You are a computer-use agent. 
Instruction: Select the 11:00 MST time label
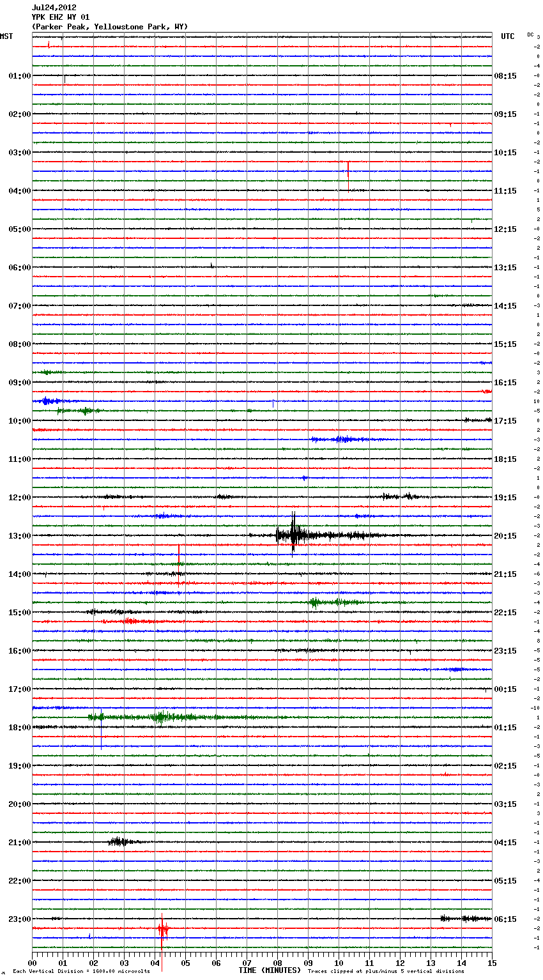coord(19,459)
